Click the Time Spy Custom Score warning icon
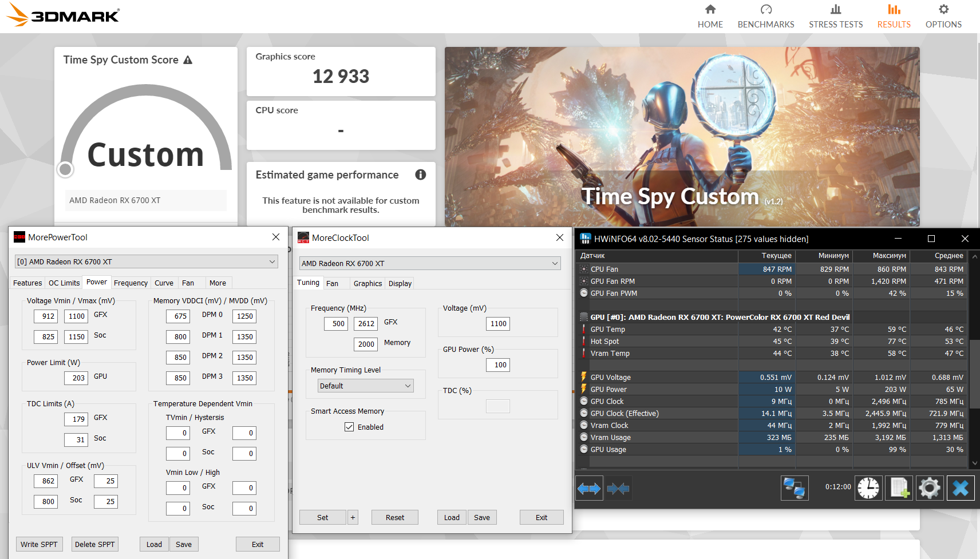 point(188,60)
